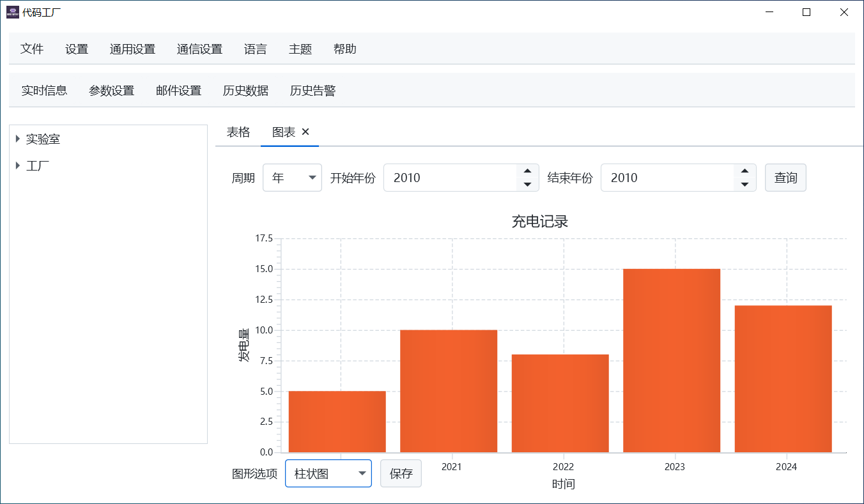Decrease 开始年份 with down arrow
Viewport: 864px width, 504px height.
pyautogui.click(x=527, y=185)
